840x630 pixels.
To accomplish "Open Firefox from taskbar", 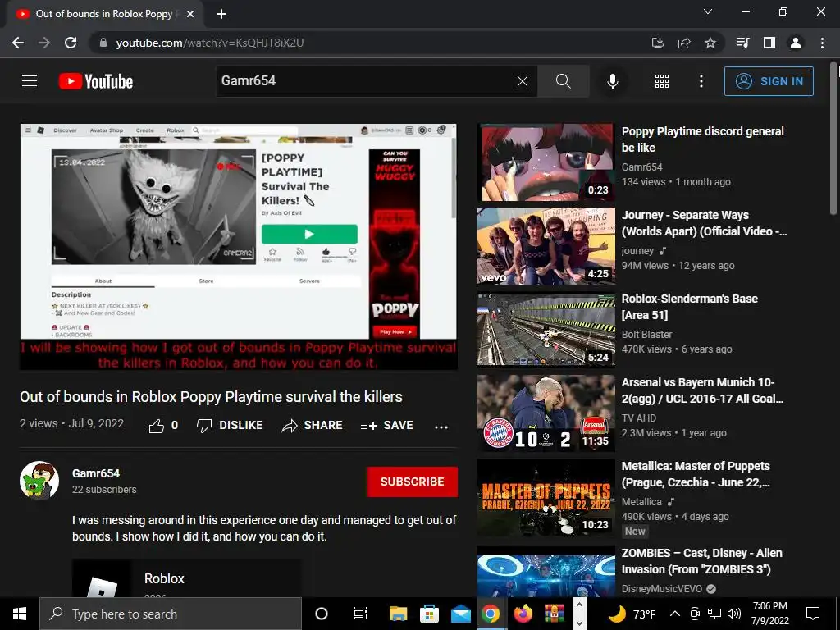I will [x=523, y=614].
